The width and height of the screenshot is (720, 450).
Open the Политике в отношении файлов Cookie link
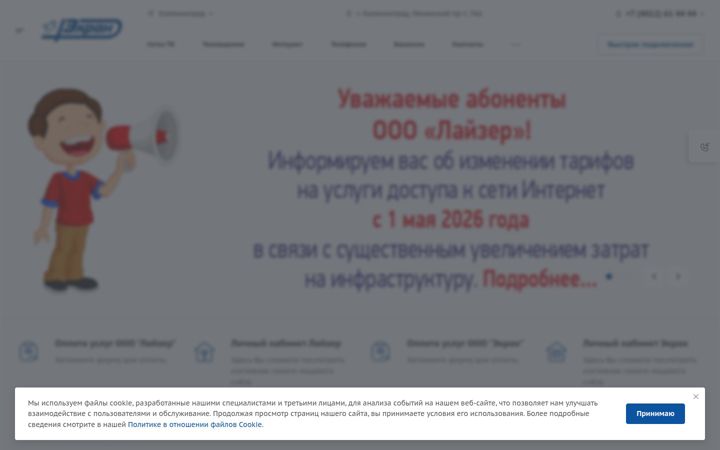tap(196, 425)
